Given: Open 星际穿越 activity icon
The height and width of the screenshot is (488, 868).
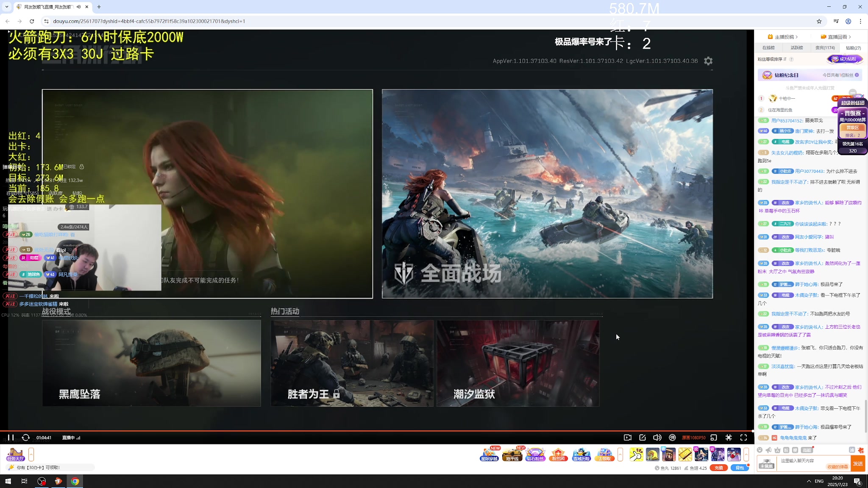Looking at the screenshot, I should click(489, 455).
